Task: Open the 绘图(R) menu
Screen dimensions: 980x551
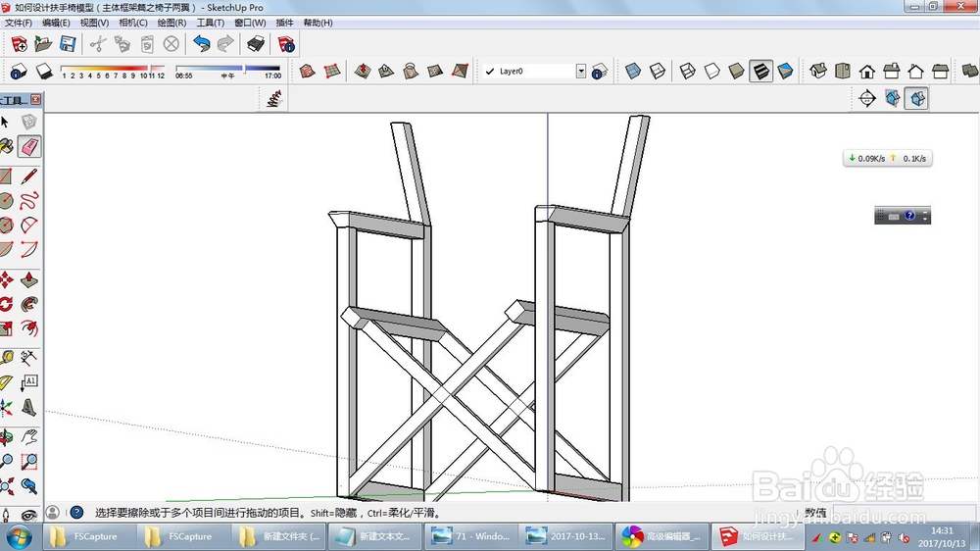Action: 171,23
